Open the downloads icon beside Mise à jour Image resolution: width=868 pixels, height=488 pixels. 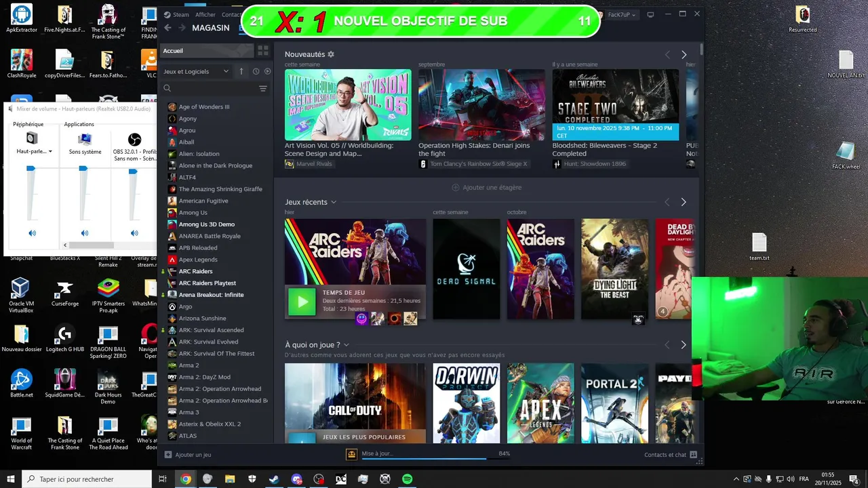351,454
